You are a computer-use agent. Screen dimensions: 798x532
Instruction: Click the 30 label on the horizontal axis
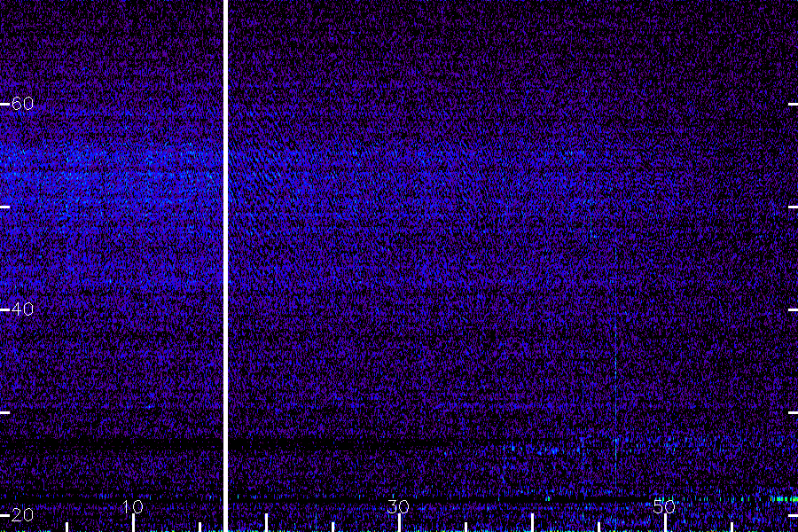click(398, 507)
